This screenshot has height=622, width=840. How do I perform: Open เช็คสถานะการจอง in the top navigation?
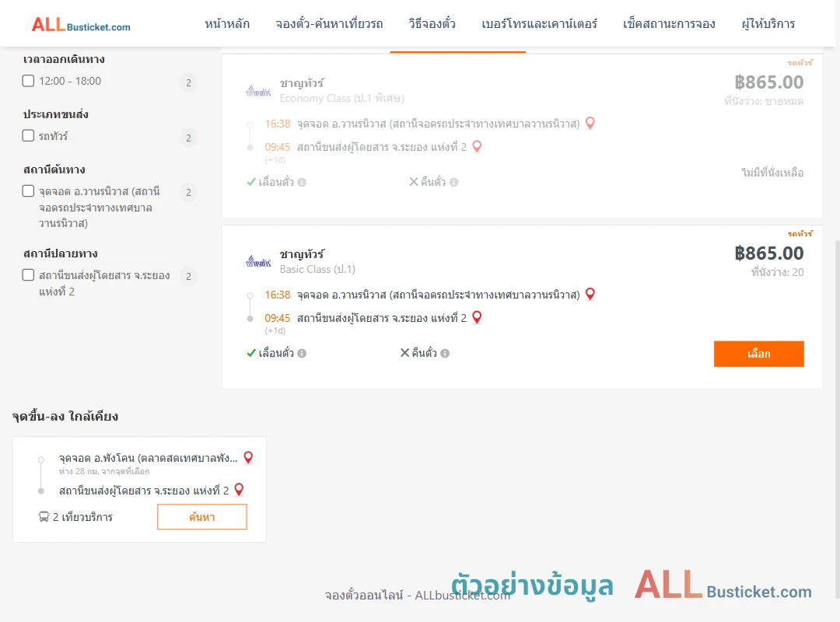[x=669, y=24]
